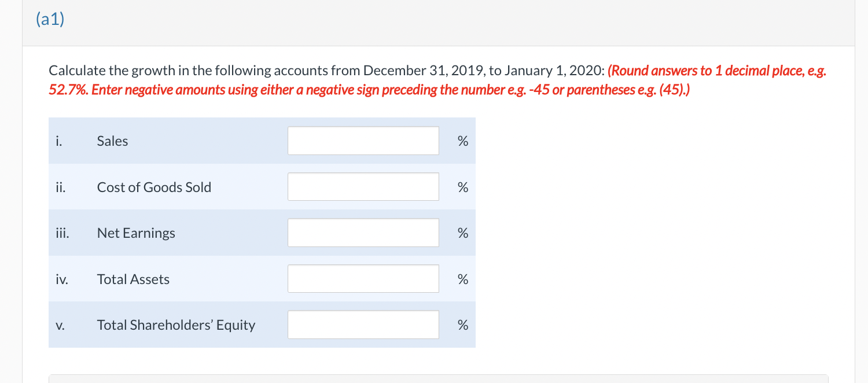The image size is (868, 383).
Task: Click the "Net Earnings" row label
Action: (x=136, y=233)
